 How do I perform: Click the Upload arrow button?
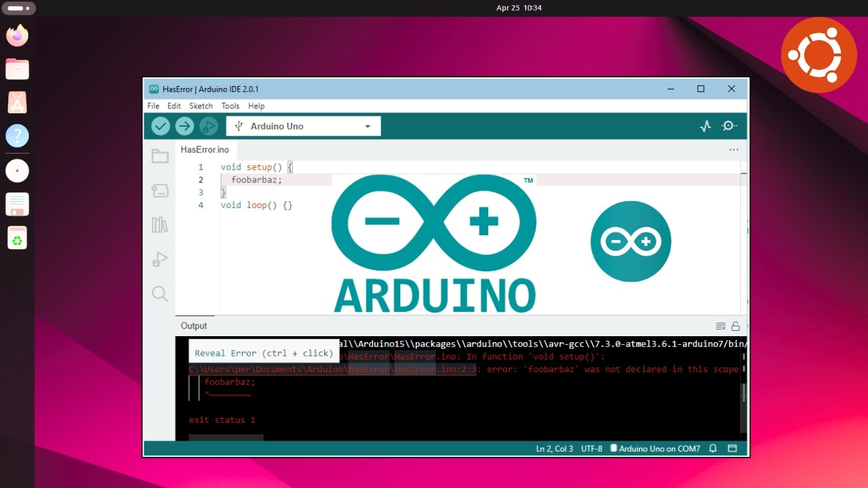(184, 126)
